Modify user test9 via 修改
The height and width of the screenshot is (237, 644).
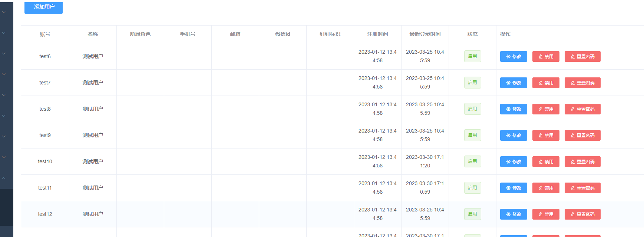513,136
